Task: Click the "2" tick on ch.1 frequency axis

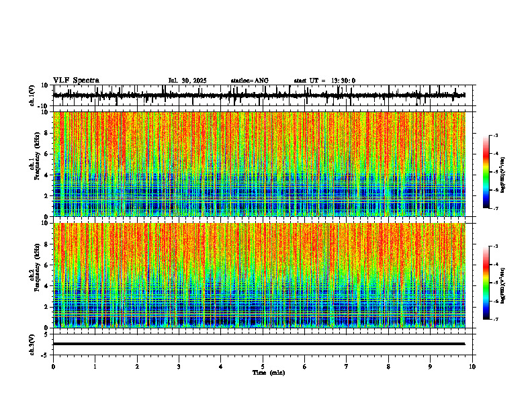Action: [x=46, y=196]
